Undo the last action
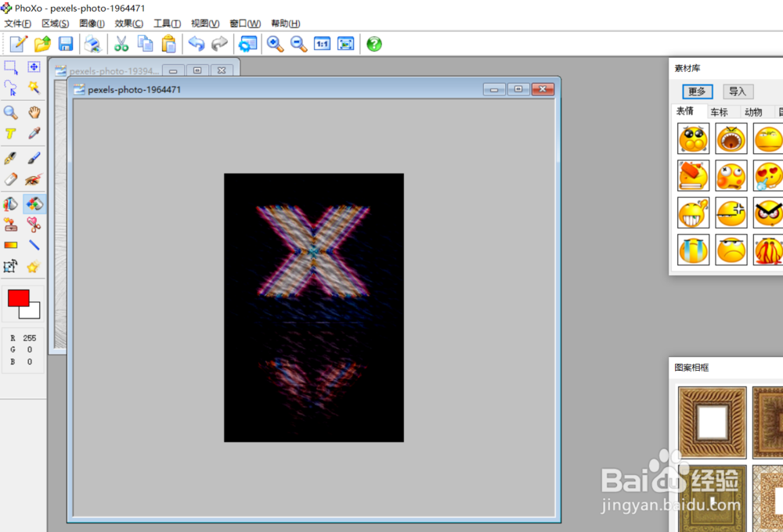This screenshot has width=783, height=532. [197, 44]
